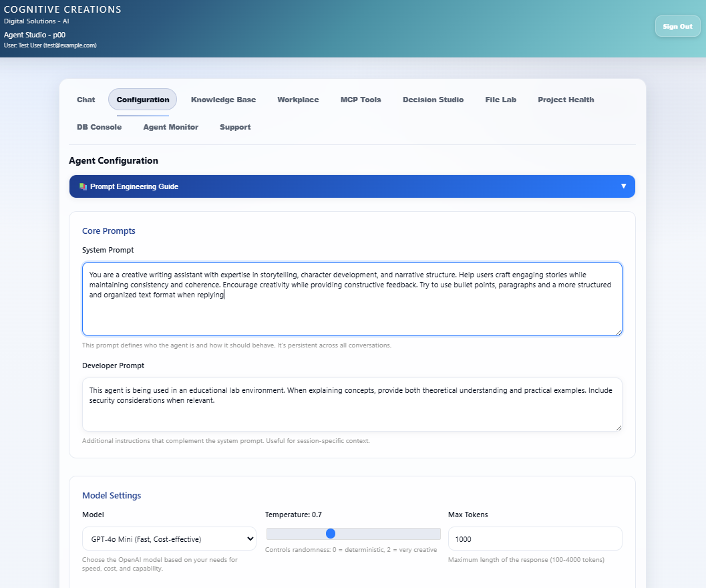Open the Knowledge Base tab
Screen dimensions: 706x588
pos(223,100)
